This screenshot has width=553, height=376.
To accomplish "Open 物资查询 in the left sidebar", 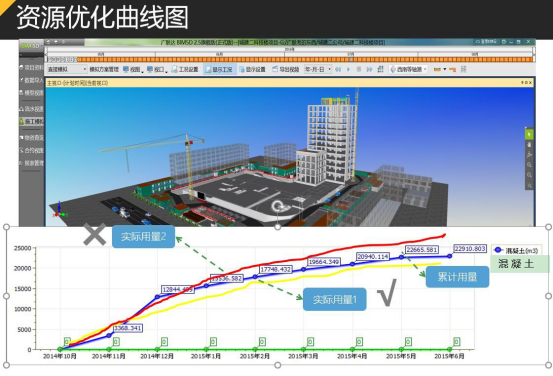I will (32, 138).
